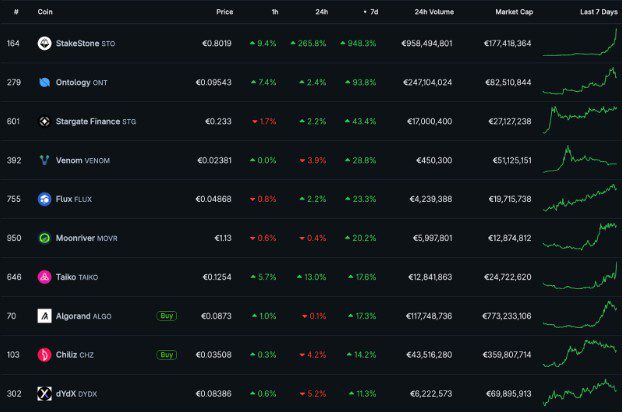The image size is (622, 412).
Task: Click the Chiliz coin logo icon
Action: tap(44, 355)
